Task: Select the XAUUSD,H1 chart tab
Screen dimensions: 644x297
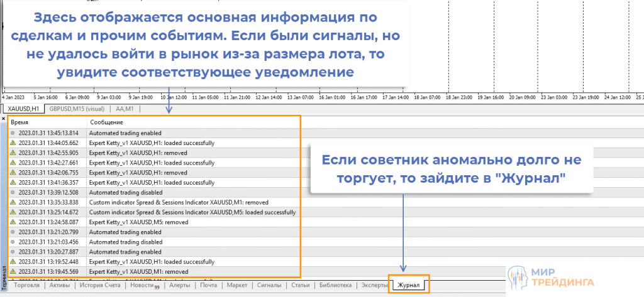Action: coord(24,109)
